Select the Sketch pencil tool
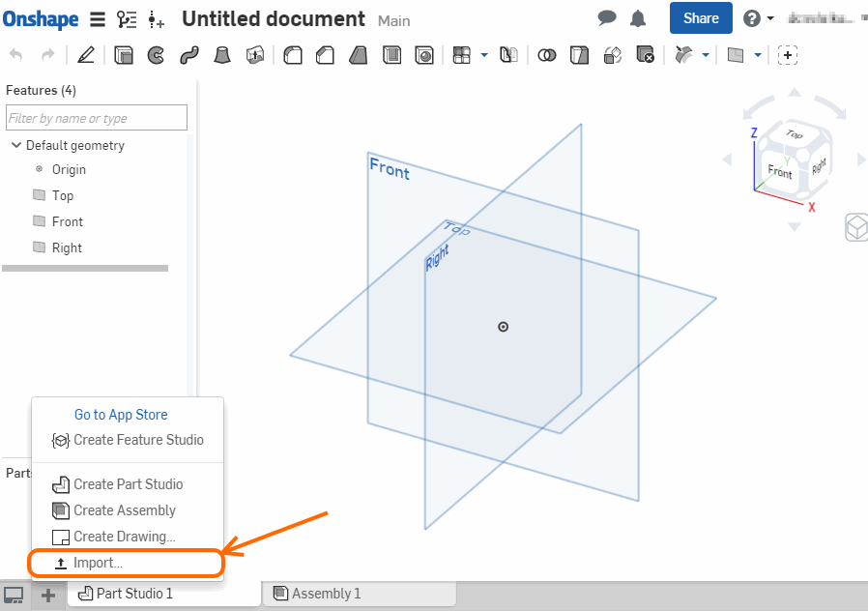868x611 pixels. (86, 55)
